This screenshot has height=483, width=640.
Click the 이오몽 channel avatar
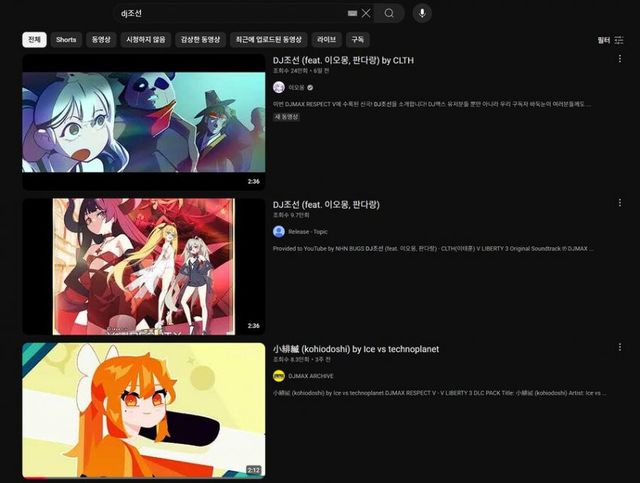pos(279,87)
